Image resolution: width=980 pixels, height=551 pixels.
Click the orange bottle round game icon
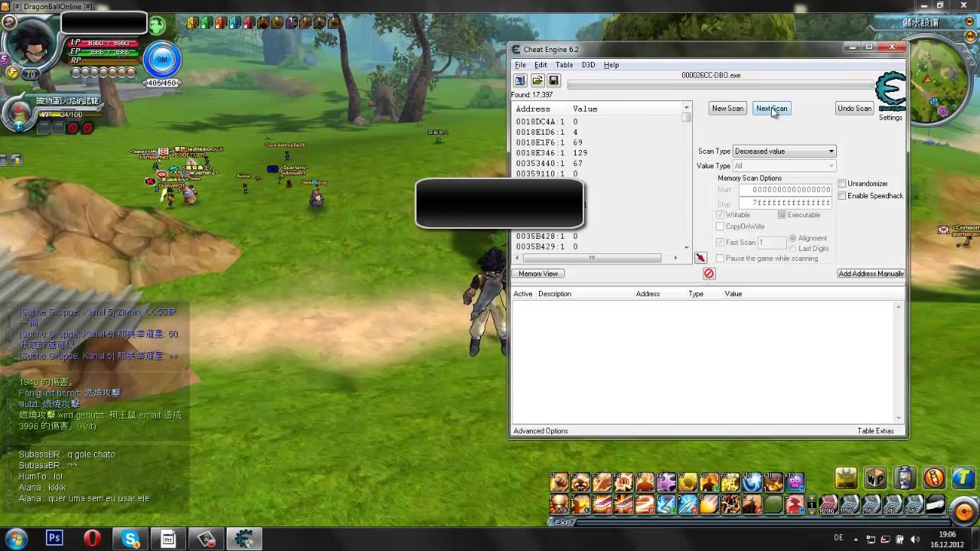pyautogui.click(x=934, y=478)
